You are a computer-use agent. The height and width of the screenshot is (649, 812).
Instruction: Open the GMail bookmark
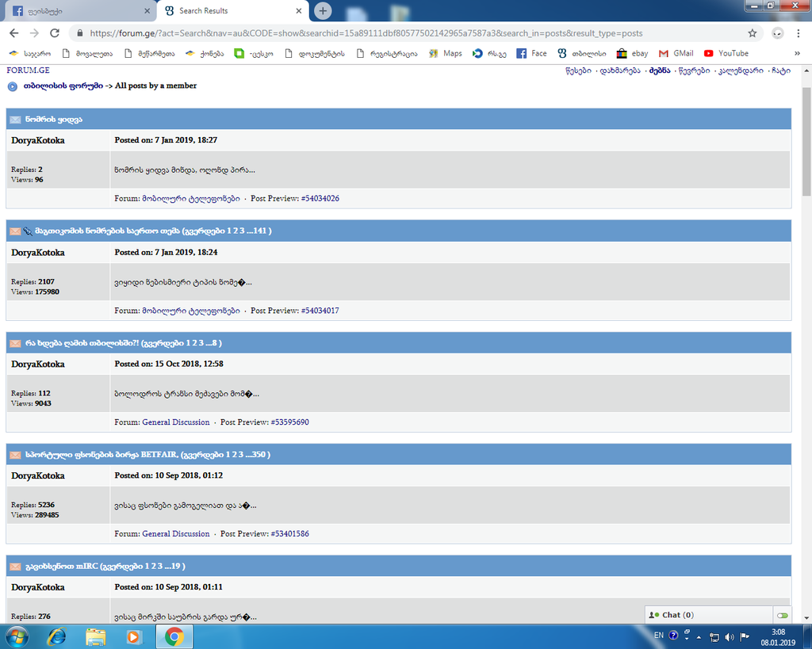[x=676, y=53]
